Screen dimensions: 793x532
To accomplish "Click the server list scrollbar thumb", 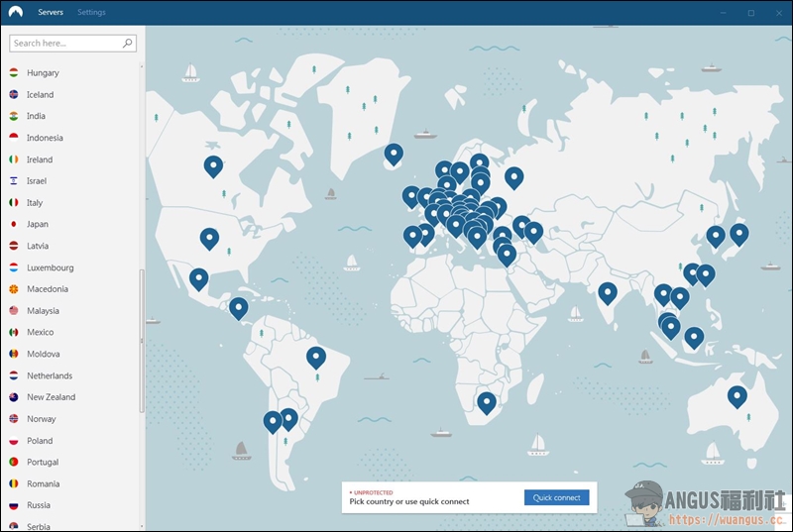I will point(142,341).
